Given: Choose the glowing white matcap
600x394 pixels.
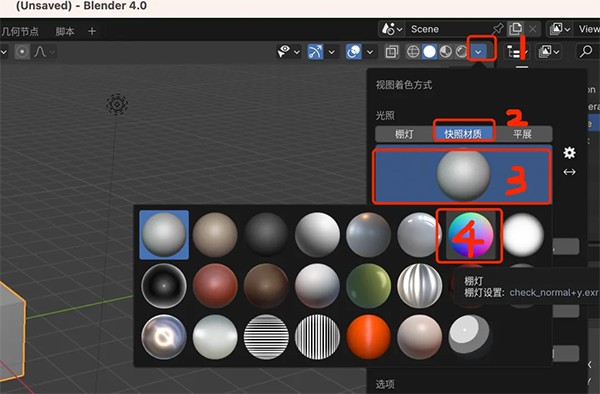Looking at the screenshot, I should pos(522,234).
